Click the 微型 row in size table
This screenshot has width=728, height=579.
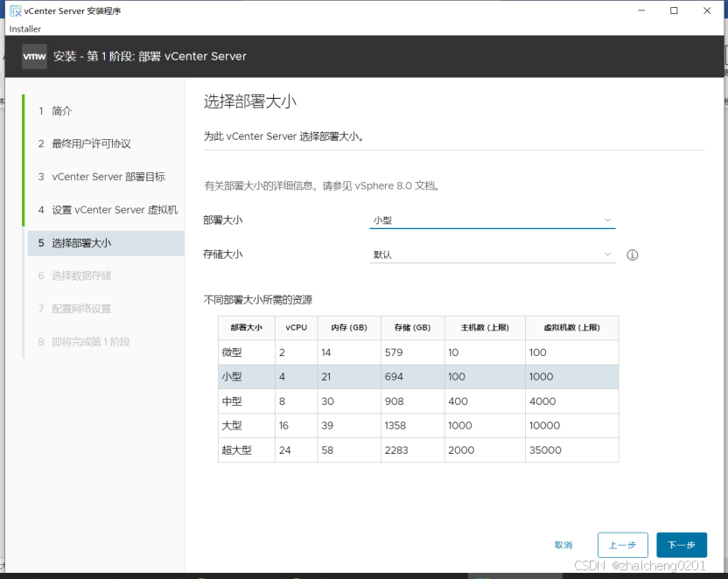tap(418, 352)
